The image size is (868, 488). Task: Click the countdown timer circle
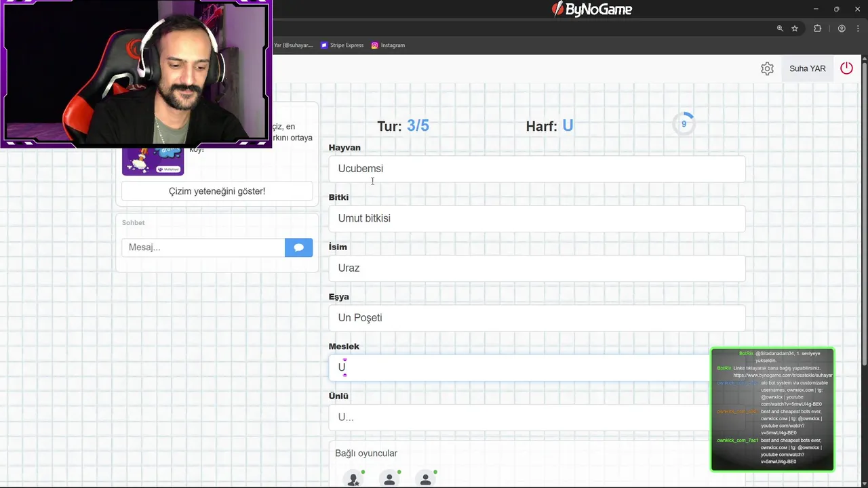pyautogui.click(x=684, y=124)
